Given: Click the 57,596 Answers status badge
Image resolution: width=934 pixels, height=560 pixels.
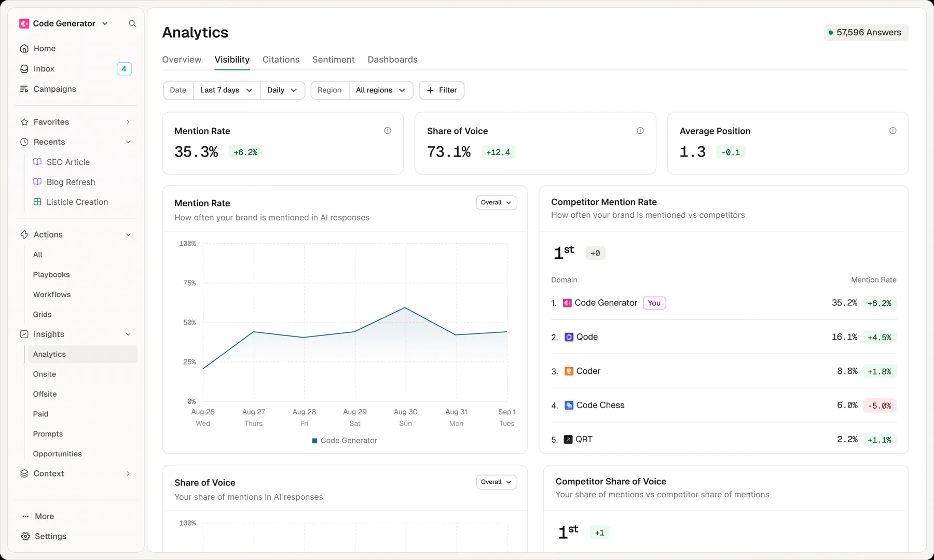Looking at the screenshot, I should [866, 33].
